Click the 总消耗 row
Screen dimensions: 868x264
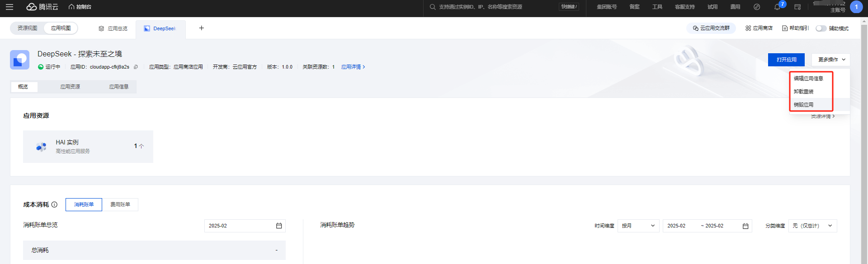tap(154, 250)
